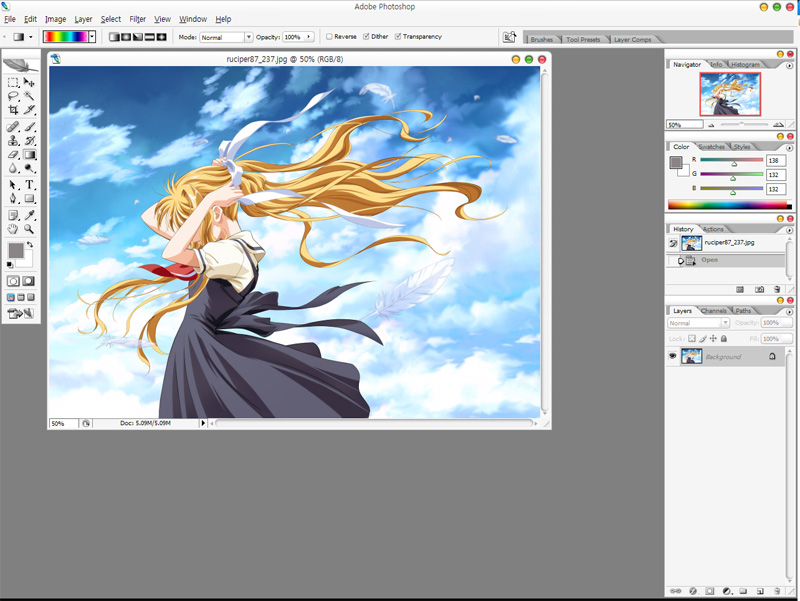This screenshot has height=601, width=800.
Task: Delete current state in History panel
Action: 777,289
